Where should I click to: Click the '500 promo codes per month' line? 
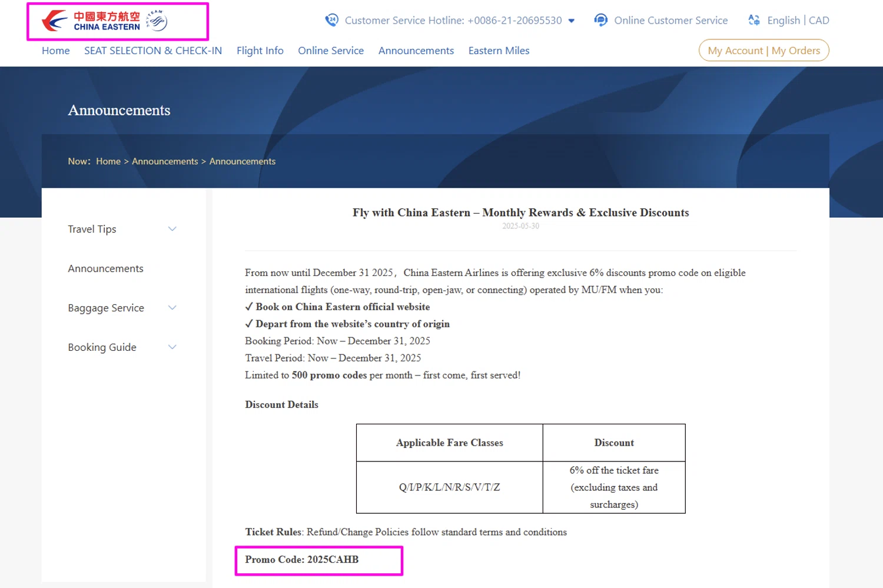[x=383, y=375]
